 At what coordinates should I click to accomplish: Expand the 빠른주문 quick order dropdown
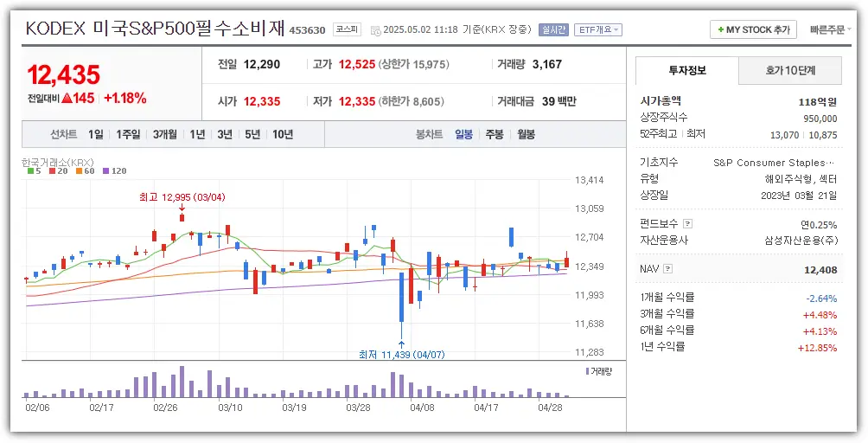pos(832,29)
